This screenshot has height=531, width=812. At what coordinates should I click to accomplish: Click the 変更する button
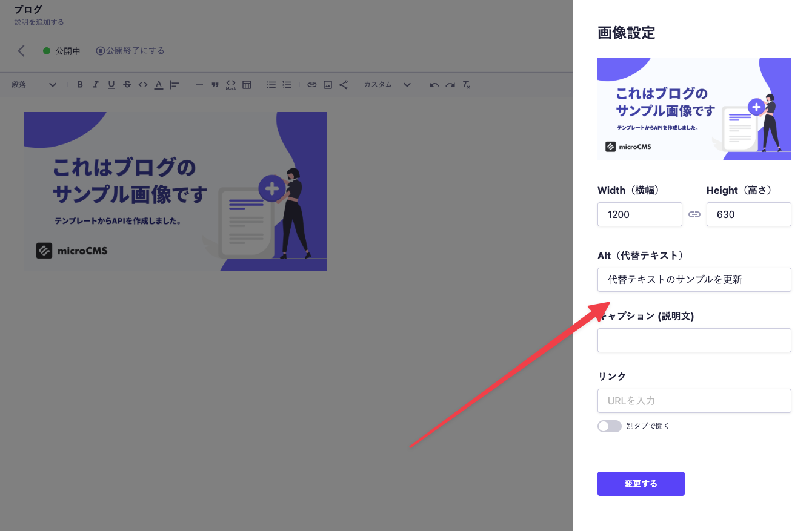641,484
